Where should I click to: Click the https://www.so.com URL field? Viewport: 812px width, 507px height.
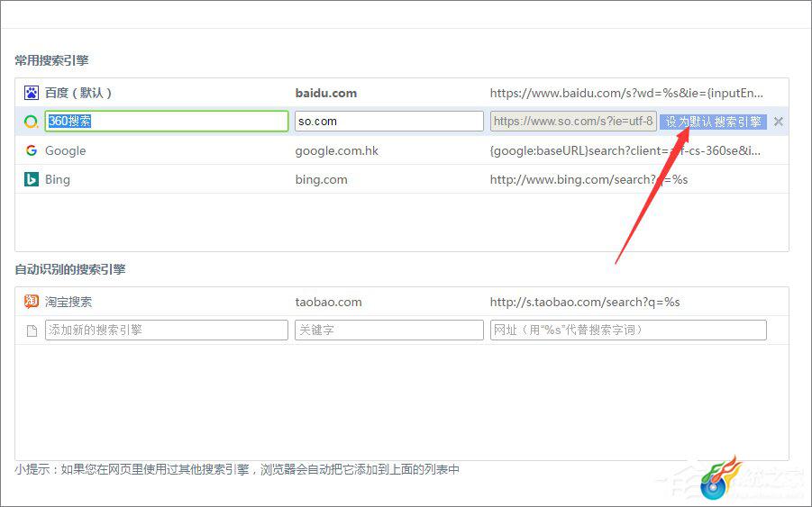pos(573,121)
